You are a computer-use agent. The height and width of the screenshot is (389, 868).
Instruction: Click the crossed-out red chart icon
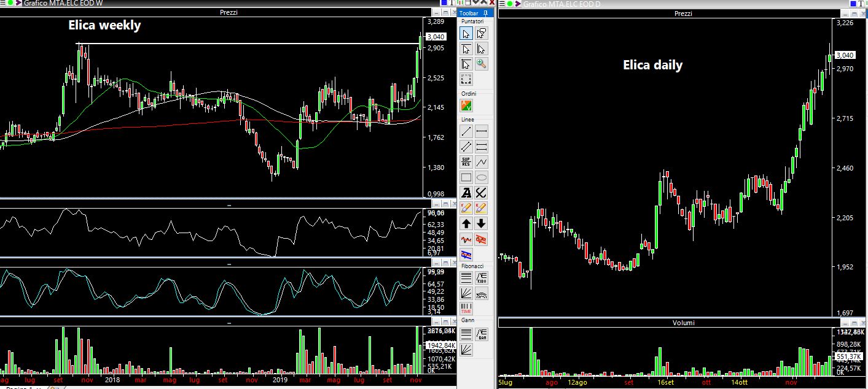[482, 239]
